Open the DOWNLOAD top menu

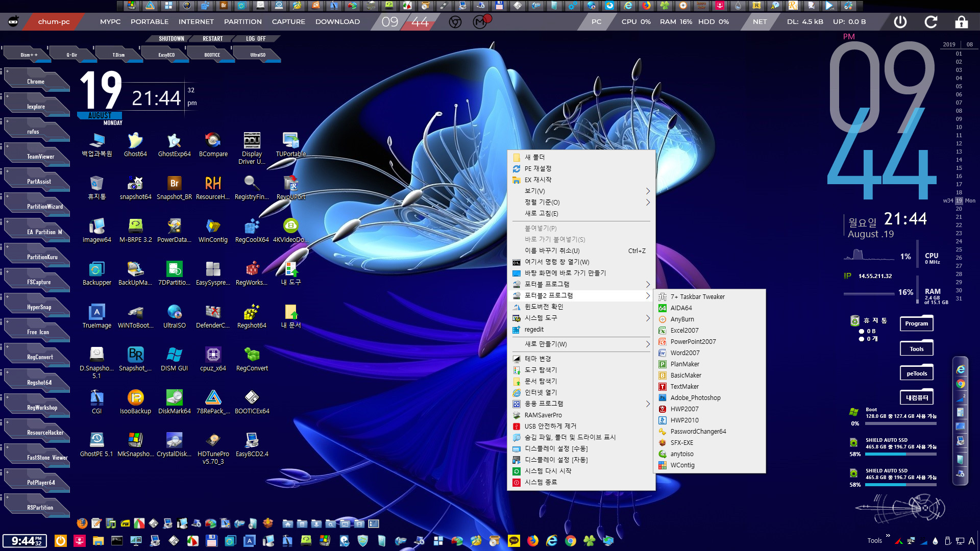pyautogui.click(x=337, y=22)
